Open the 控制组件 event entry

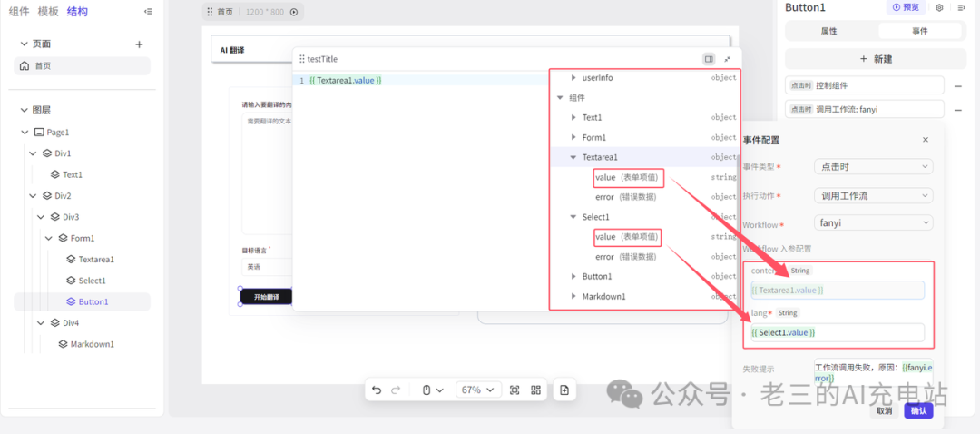pyautogui.click(x=865, y=85)
